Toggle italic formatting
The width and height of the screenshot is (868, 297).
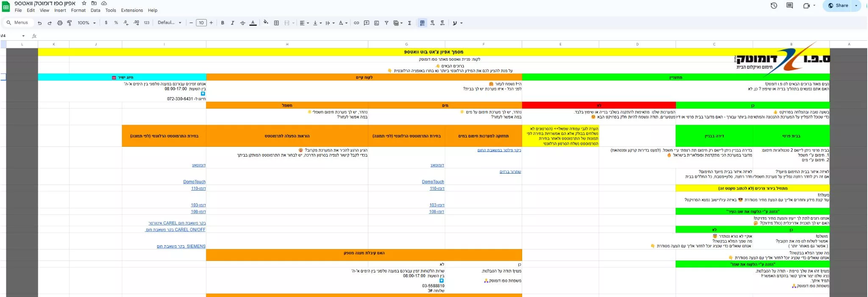pos(233,23)
